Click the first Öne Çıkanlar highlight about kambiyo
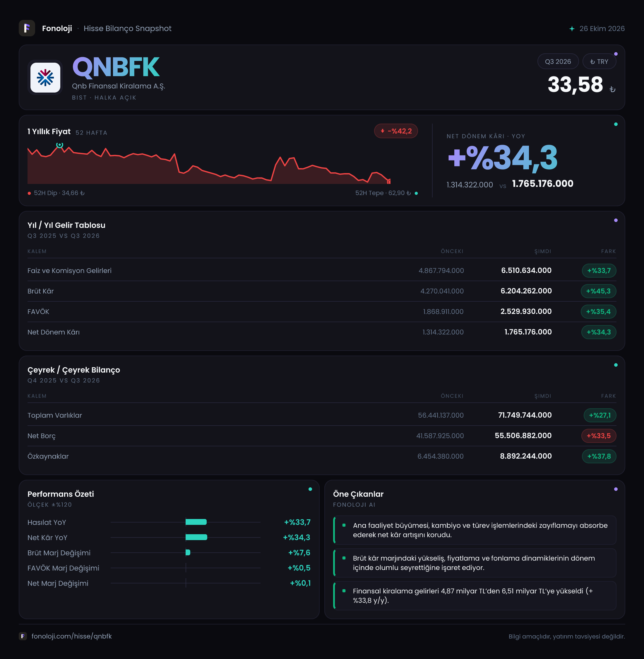The width and height of the screenshot is (644, 659). click(x=475, y=530)
